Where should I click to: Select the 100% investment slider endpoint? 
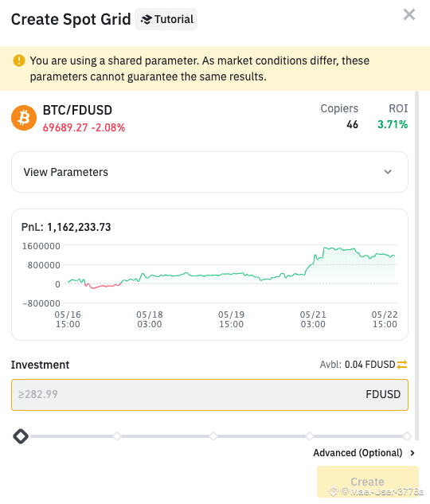click(407, 436)
